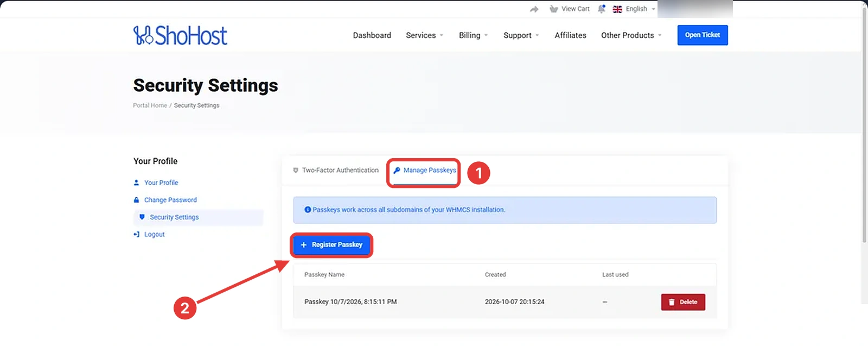Viewport: 868px width, 346px height.
Task: Click the logout arrow icon
Action: (x=136, y=234)
